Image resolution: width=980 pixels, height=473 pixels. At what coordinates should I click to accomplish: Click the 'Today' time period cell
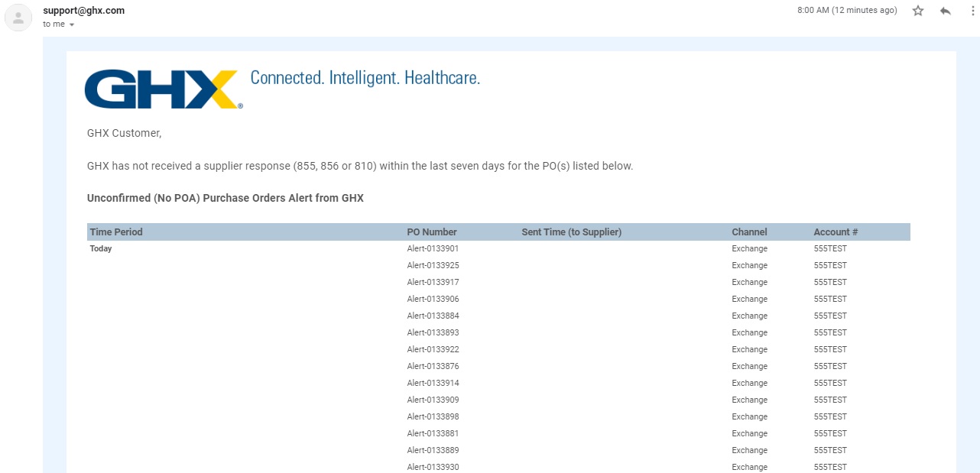(x=101, y=249)
